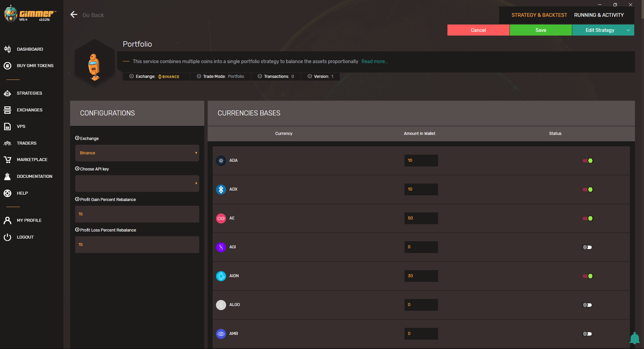This screenshot has height=349, width=644.
Task: Click the Buy GMR Tokens coin icon
Action: [7, 66]
